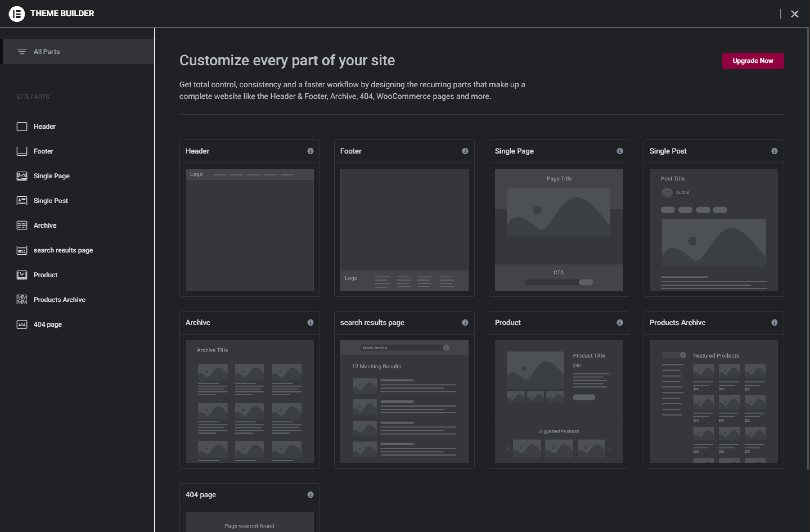Image resolution: width=810 pixels, height=532 pixels.
Task: Click the Upgrade Now button
Action: [x=753, y=60]
